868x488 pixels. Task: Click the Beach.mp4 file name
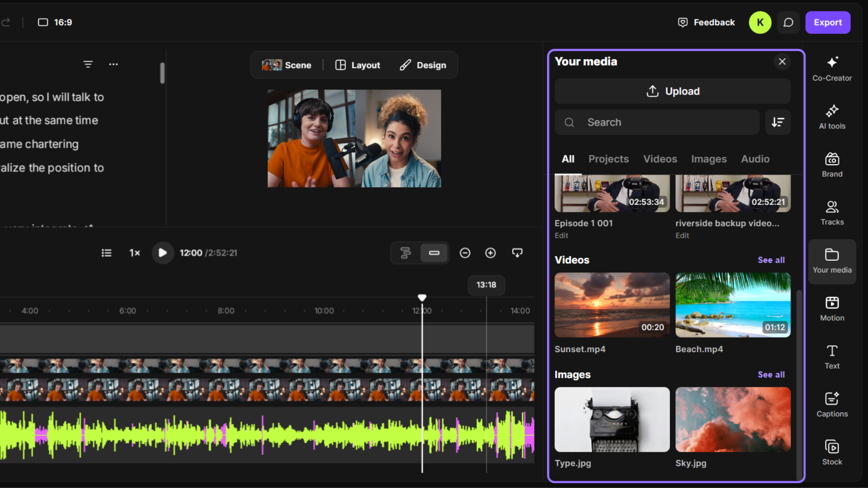pyautogui.click(x=699, y=349)
